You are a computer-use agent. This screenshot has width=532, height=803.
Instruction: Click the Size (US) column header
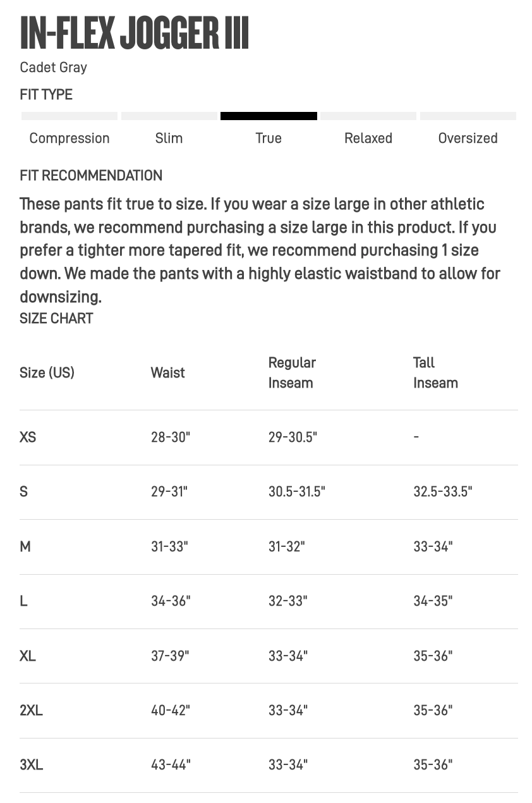pos(47,373)
